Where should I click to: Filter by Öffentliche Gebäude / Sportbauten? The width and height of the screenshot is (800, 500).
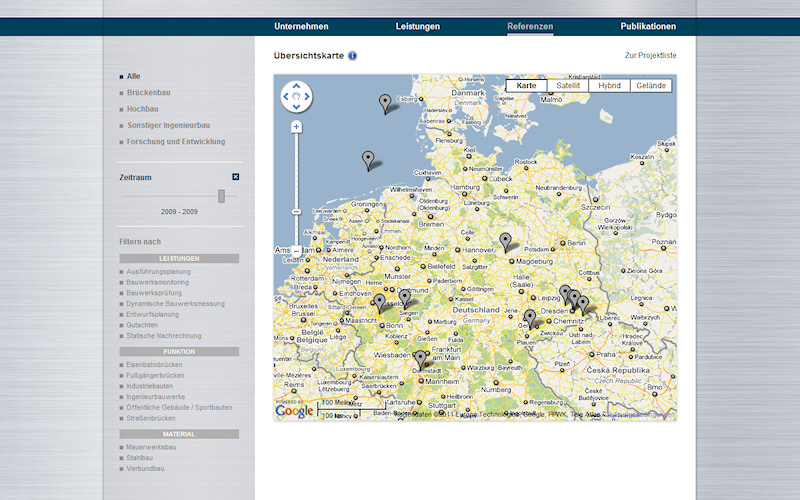coord(179,408)
